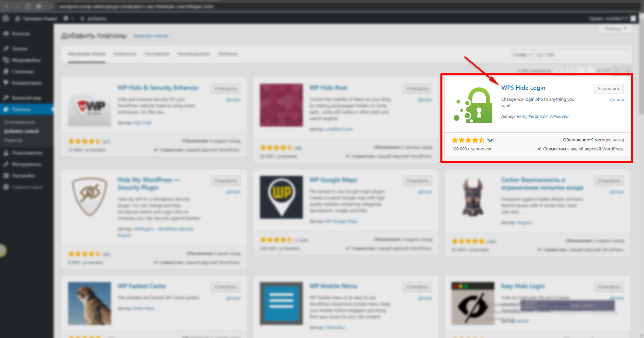Open the search type dropdown beside search field
644x338 pixels.
(522, 55)
